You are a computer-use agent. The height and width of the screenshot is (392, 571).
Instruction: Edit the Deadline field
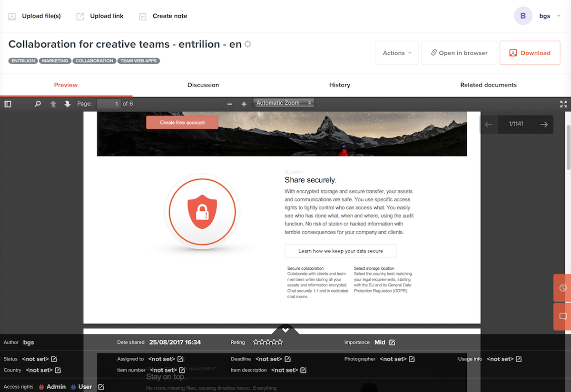(287, 359)
